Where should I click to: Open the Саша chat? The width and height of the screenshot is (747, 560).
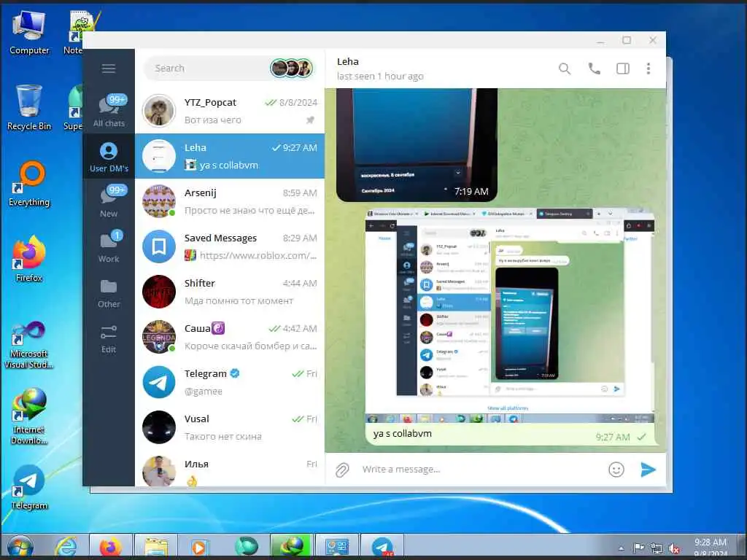(230, 337)
